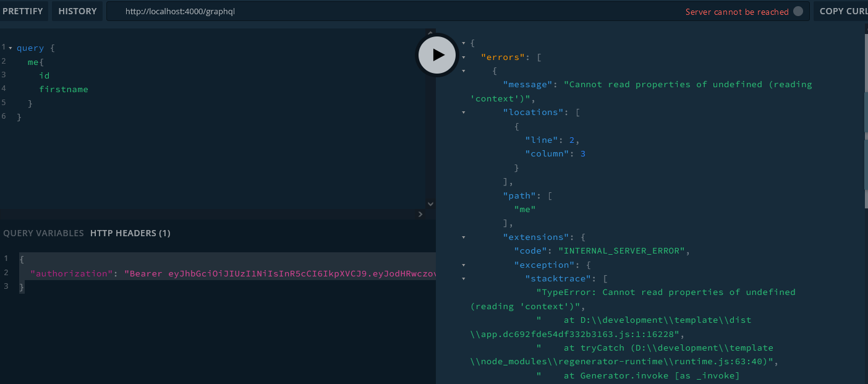The height and width of the screenshot is (384, 868).
Task: Click the "me{" field in the query editor
Action: pyautogui.click(x=36, y=62)
